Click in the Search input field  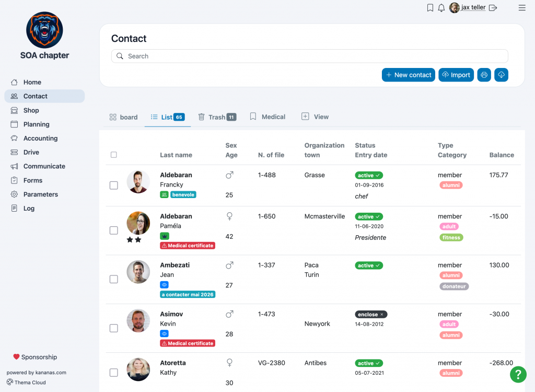(x=309, y=56)
